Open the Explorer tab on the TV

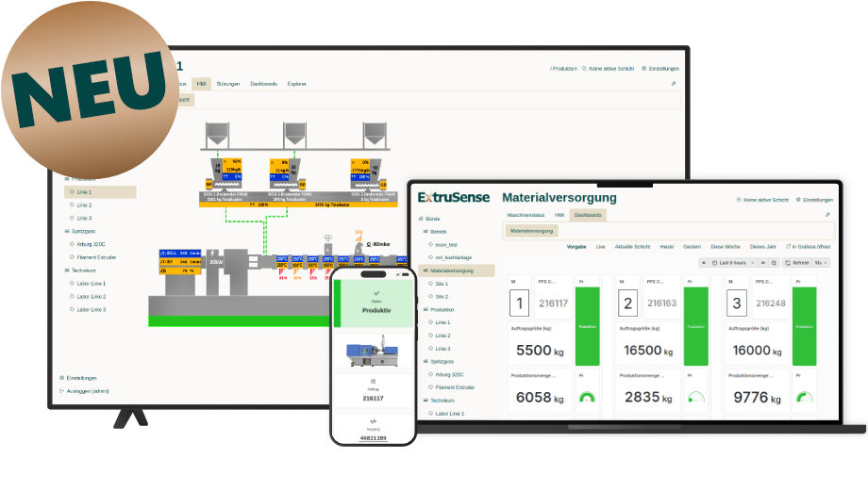[296, 84]
